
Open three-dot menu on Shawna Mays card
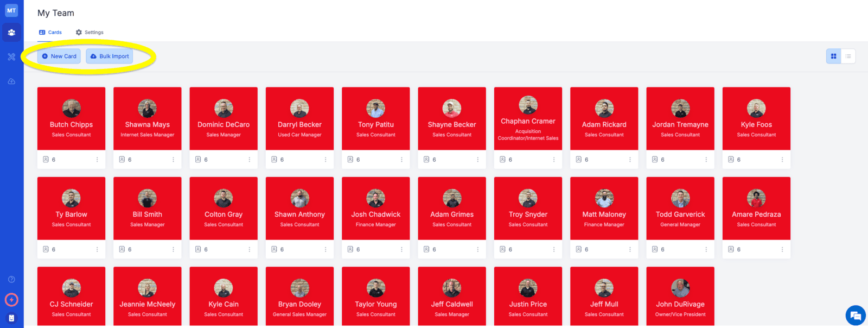pos(173,160)
